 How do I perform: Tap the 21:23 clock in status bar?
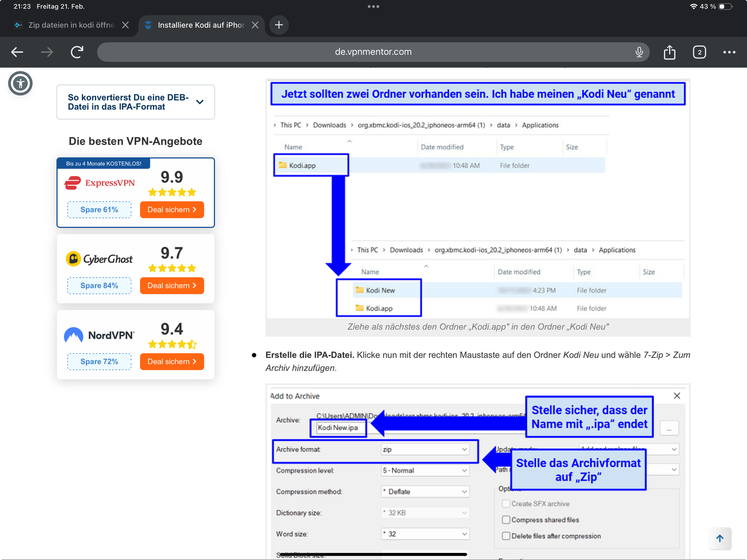22,7
